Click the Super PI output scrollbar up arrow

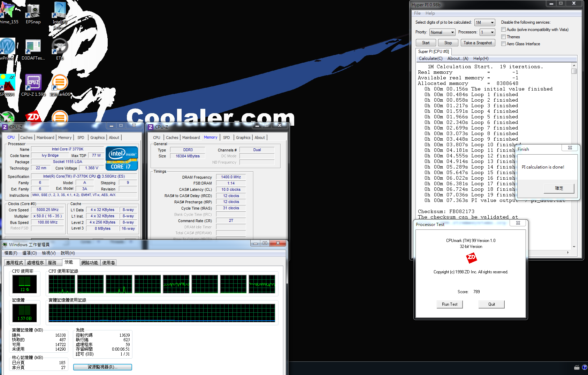(574, 65)
